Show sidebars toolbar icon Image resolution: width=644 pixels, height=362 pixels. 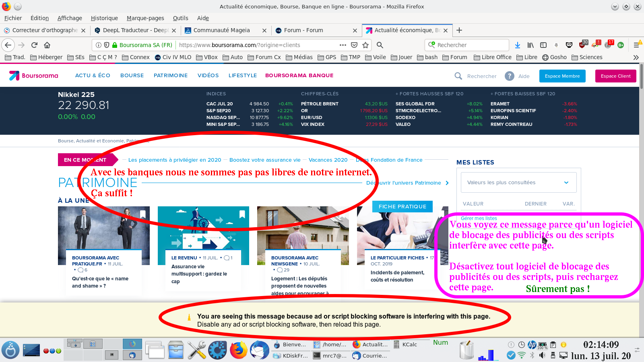pyautogui.click(x=543, y=45)
